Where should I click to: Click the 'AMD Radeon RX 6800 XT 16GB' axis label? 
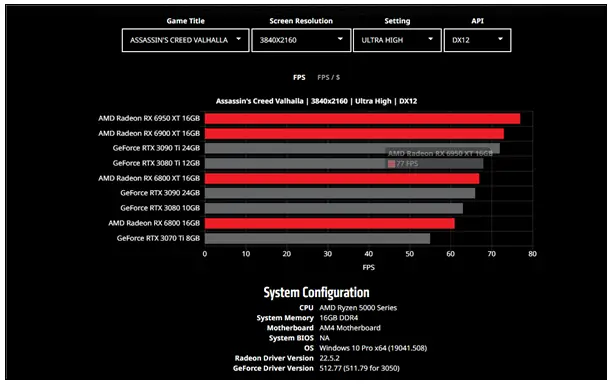pyautogui.click(x=149, y=178)
